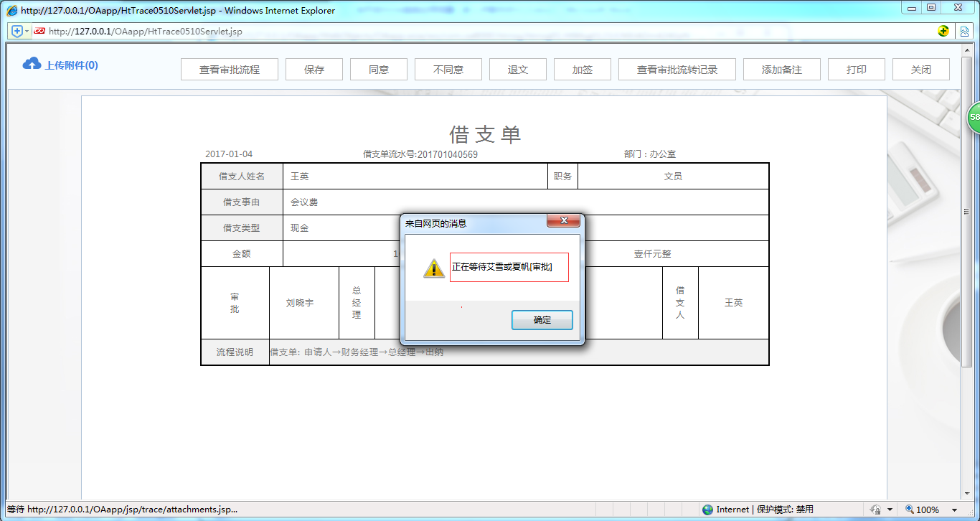Close the 来自网页的消息 dialog with X
This screenshot has width=980, height=521.
tap(564, 220)
